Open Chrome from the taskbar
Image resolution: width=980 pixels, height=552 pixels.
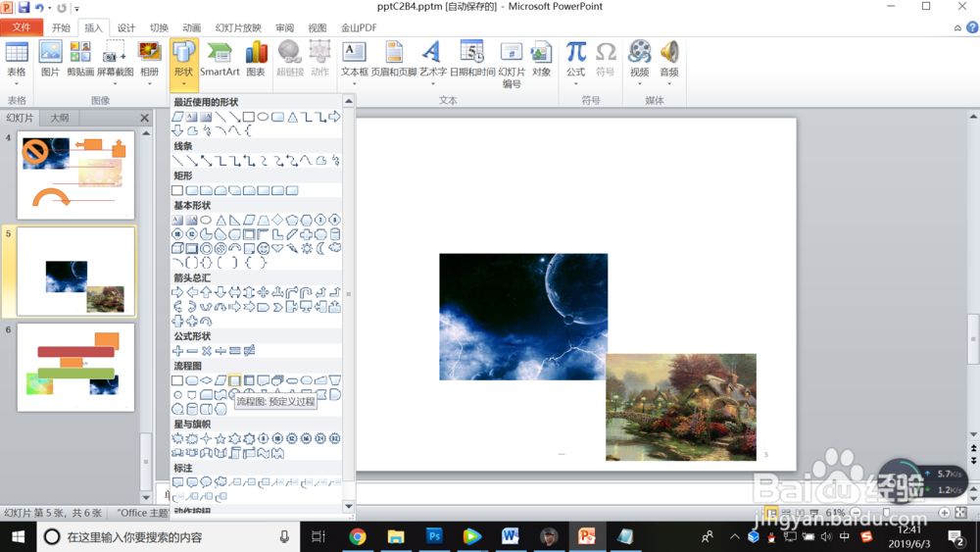[358, 536]
